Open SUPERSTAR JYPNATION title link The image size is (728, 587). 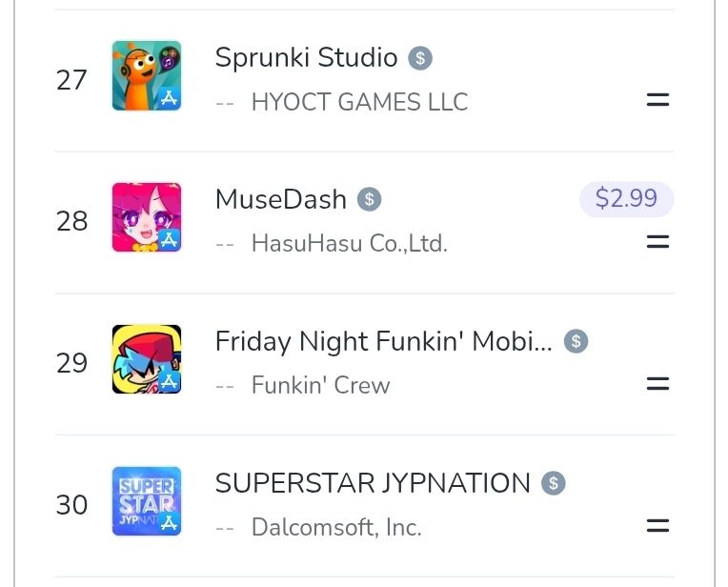click(x=373, y=483)
